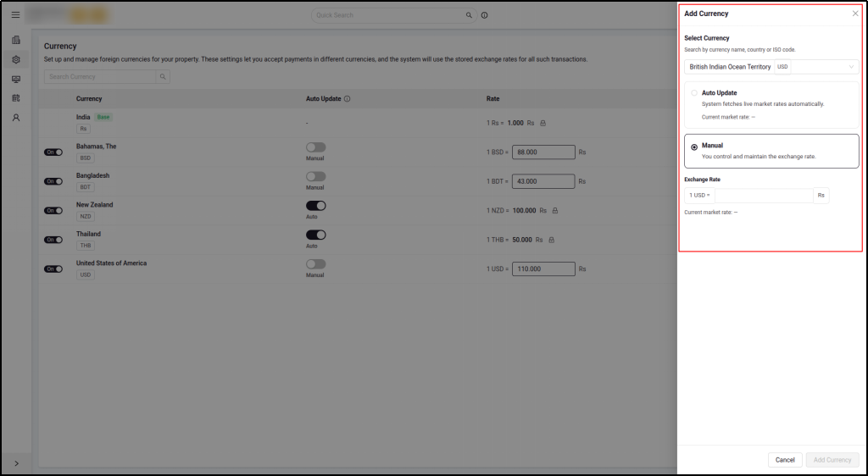
Task: Expand the sidebar with bottom chevron
Action: [x=16, y=463]
